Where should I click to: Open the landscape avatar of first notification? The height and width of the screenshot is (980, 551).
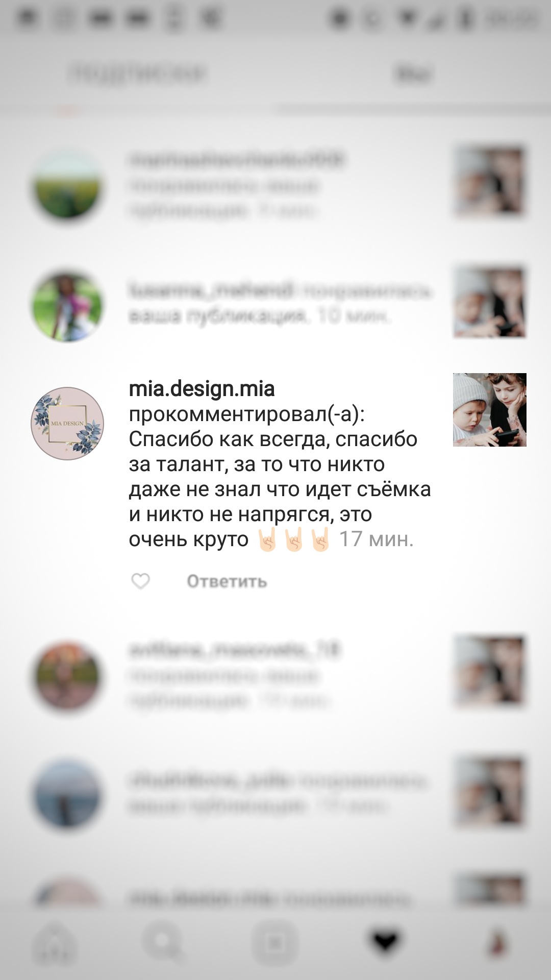tap(68, 185)
